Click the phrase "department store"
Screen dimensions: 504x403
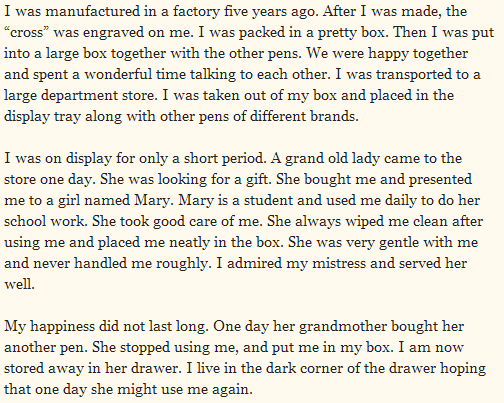[x=99, y=96]
